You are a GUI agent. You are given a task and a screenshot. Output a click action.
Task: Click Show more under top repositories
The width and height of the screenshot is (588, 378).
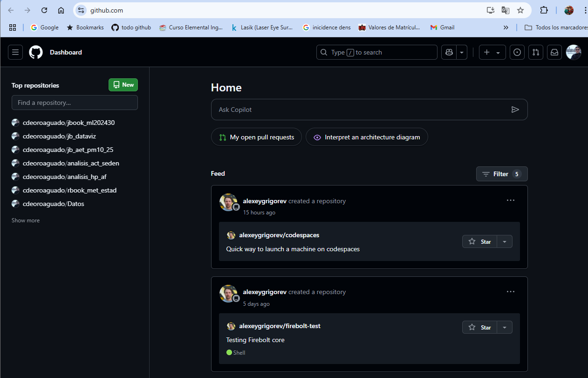[x=25, y=220]
